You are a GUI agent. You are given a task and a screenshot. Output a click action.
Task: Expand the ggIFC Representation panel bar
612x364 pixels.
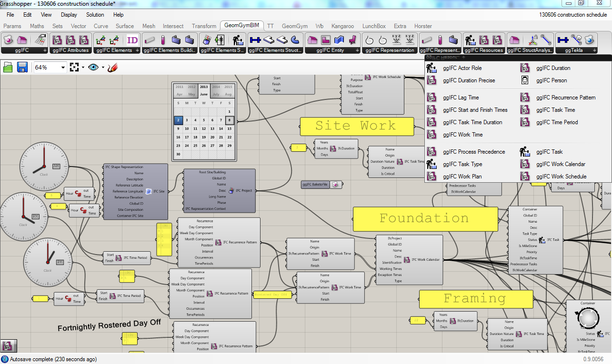(390, 50)
